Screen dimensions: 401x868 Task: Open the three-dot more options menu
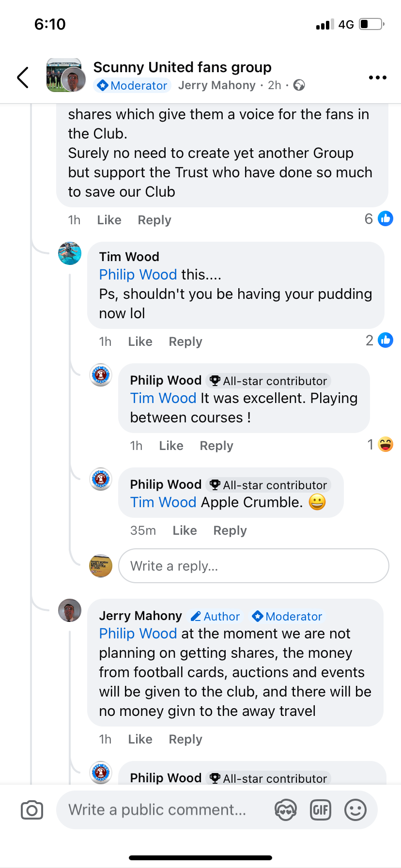tap(377, 77)
